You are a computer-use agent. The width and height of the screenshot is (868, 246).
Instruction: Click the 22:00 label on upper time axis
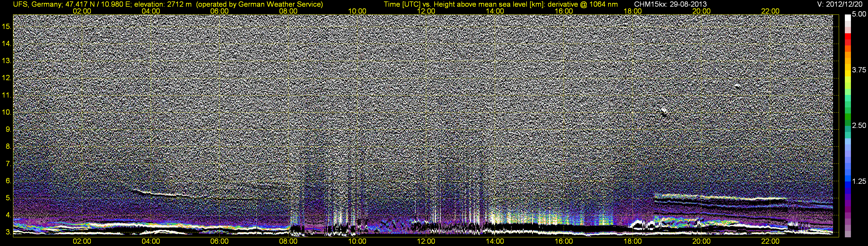click(770, 11)
